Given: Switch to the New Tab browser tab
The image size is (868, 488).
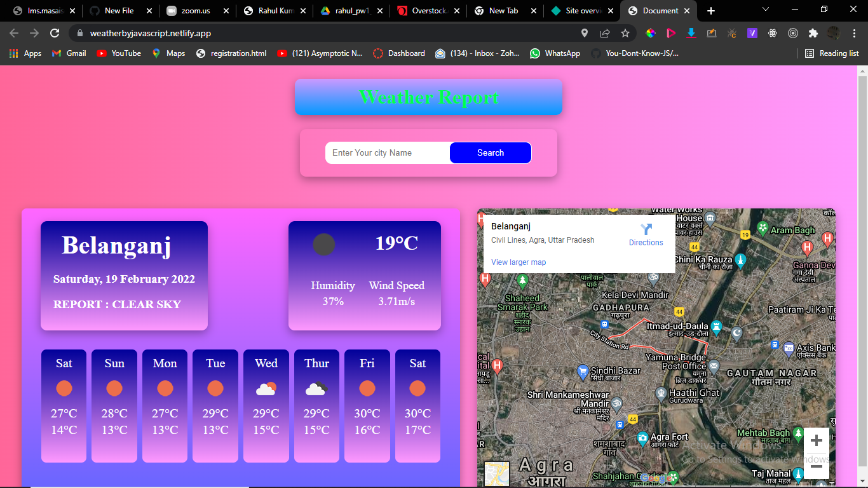Looking at the screenshot, I should tap(501, 10).
